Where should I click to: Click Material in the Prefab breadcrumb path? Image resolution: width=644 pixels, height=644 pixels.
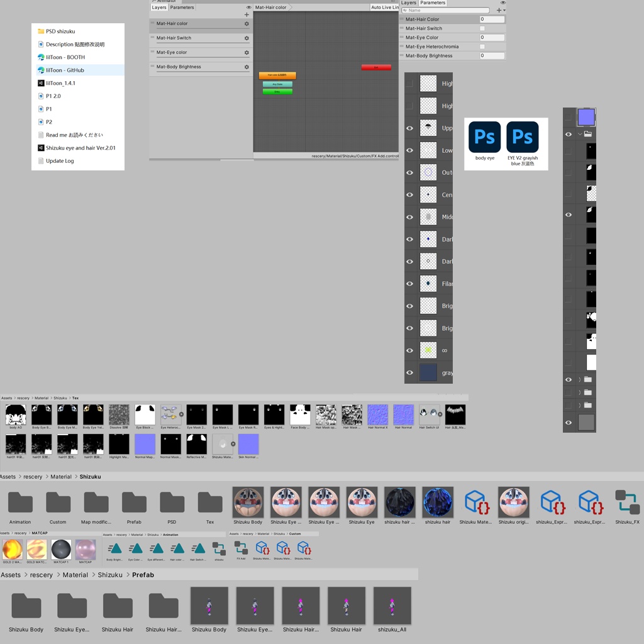pyautogui.click(x=75, y=575)
